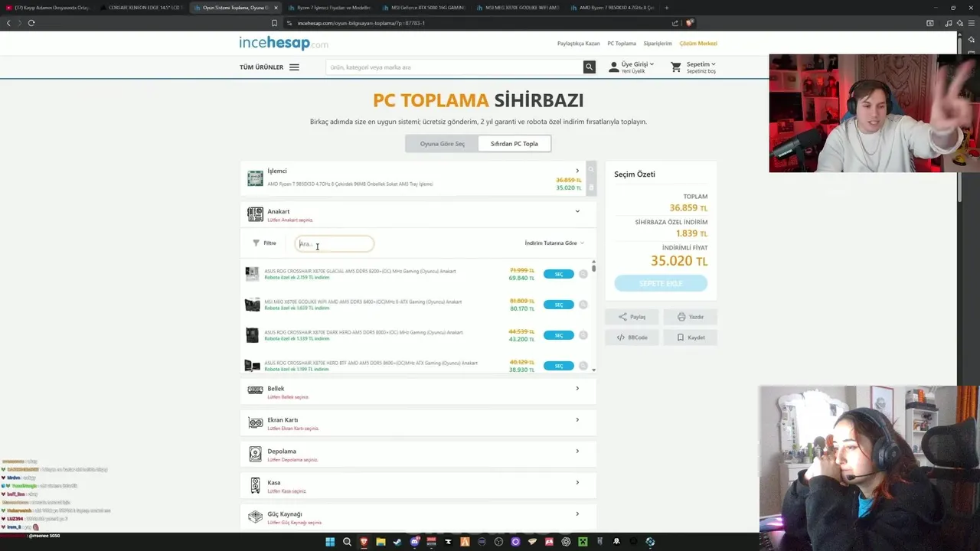Select the ASUS ROG CROSSHAIR X870E GLACIAL motherboard

coord(558,274)
